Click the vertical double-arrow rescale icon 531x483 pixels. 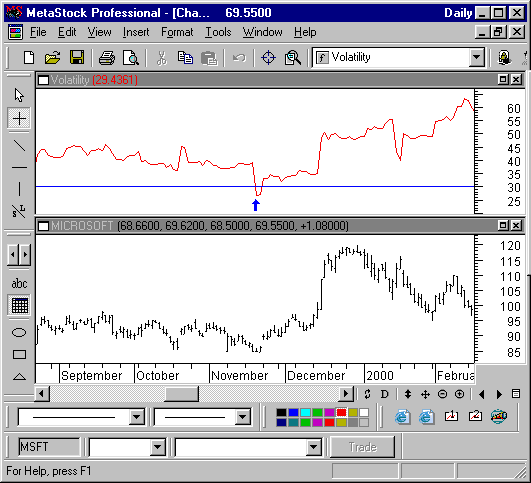pos(408,394)
